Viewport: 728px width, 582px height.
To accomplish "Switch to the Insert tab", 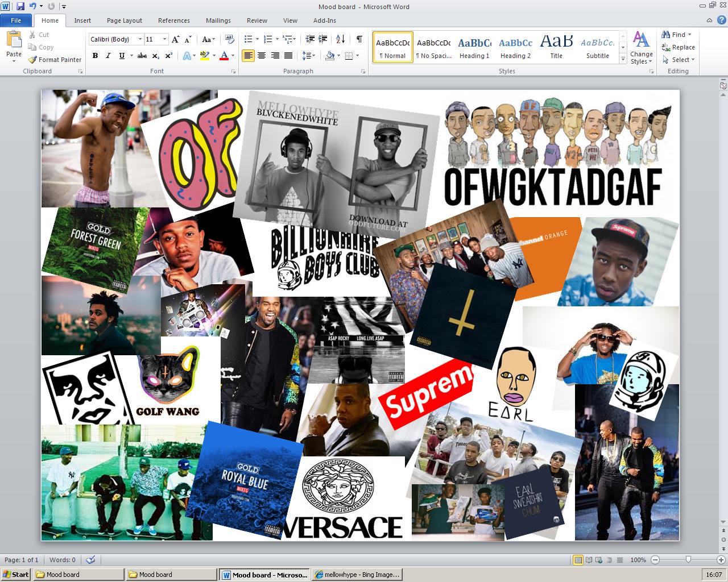I will coord(82,20).
